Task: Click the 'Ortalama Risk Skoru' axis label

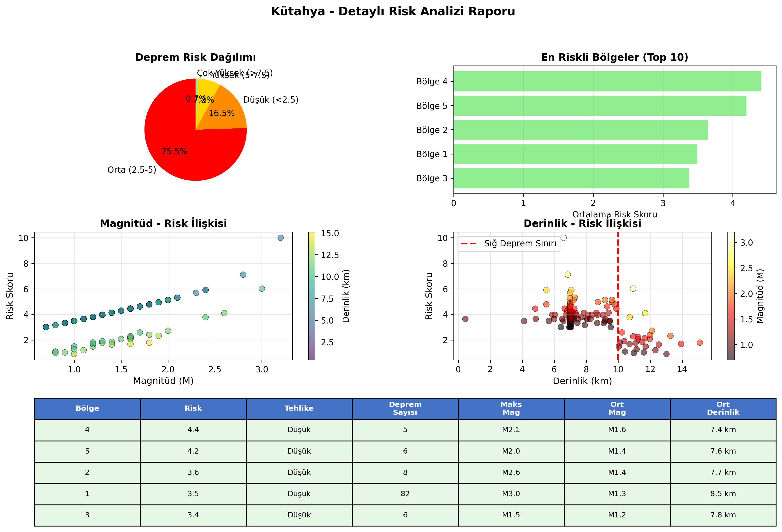Action: point(615,214)
